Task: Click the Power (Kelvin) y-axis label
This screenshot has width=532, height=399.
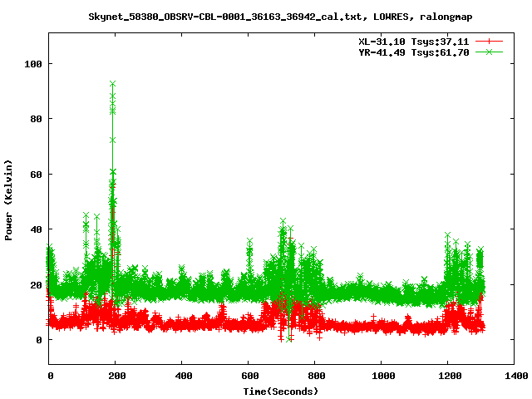Action: (9, 199)
